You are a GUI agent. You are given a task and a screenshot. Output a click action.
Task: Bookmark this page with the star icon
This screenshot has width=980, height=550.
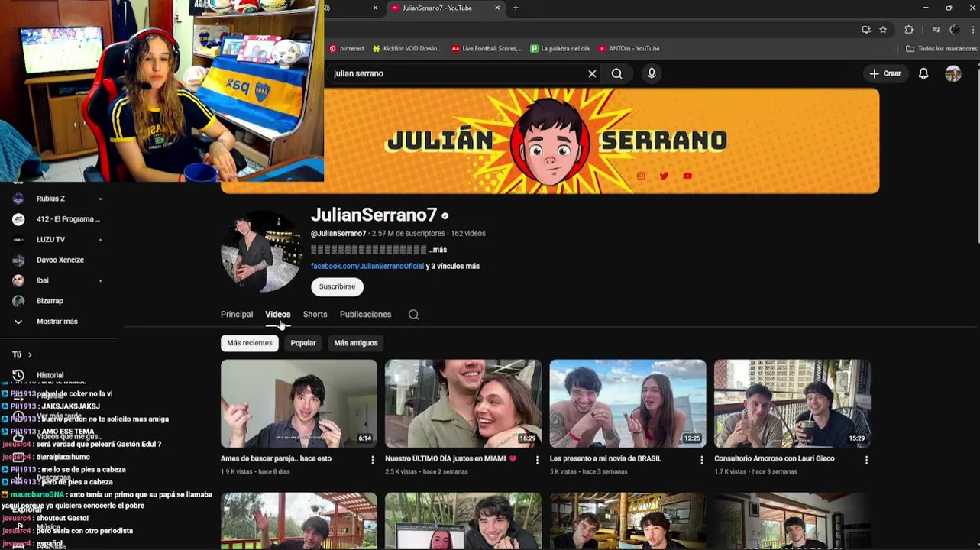883,30
